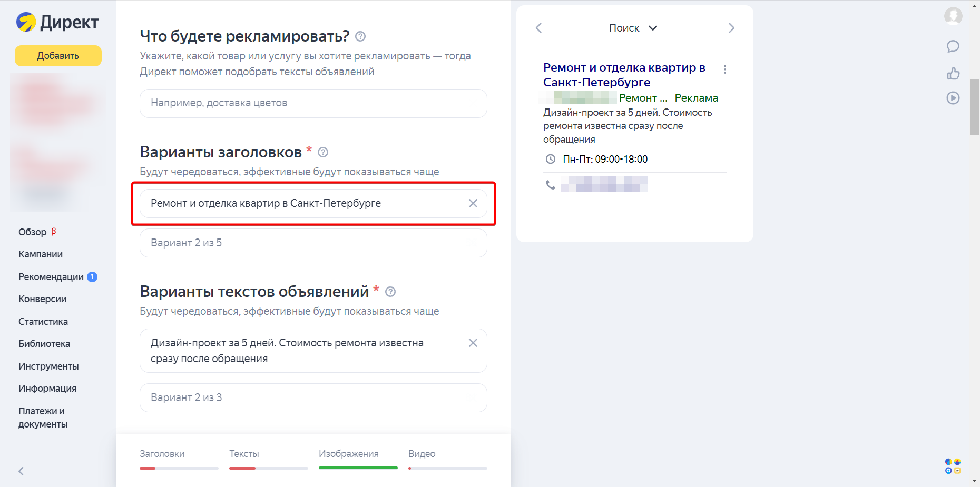Open help icon for "Варианты текстов объявлений"
The image size is (980, 487).
pyautogui.click(x=390, y=292)
